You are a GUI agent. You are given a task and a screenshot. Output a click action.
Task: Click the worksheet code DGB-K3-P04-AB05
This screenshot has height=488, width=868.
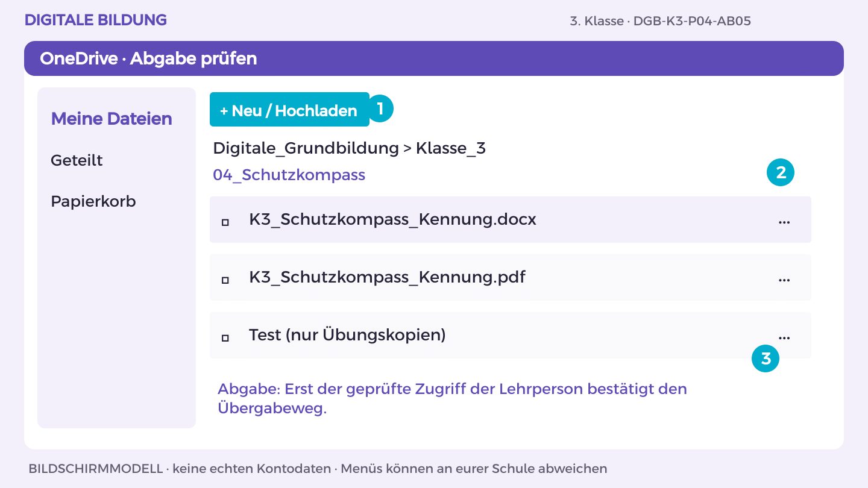coord(692,21)
